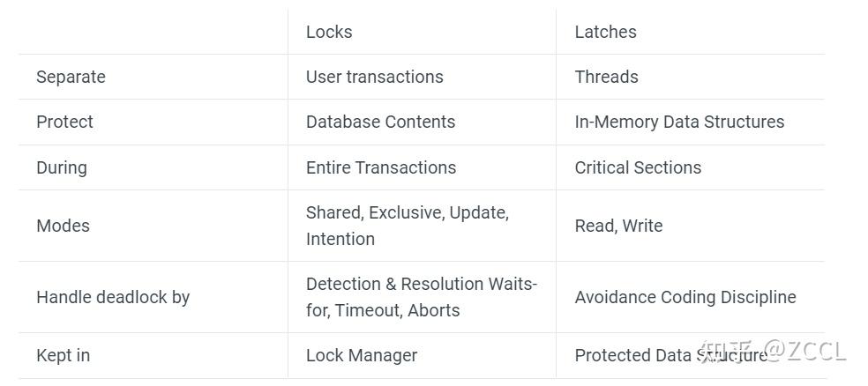868x386 pixels.
Task: Click the Entire Transactions cell
Action: pyautogui.click(x=381, y=167)
